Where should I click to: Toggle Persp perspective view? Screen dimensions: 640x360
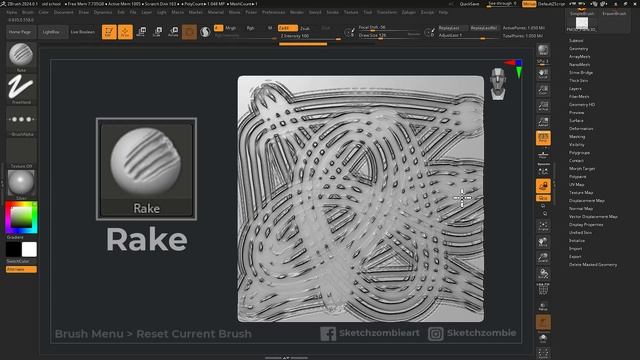click(543, 138)
